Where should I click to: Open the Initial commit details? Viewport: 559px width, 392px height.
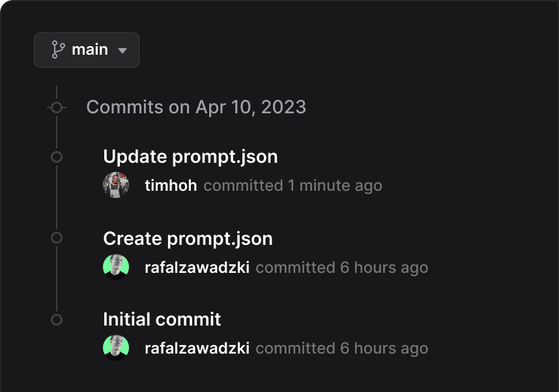coord(162,319)
